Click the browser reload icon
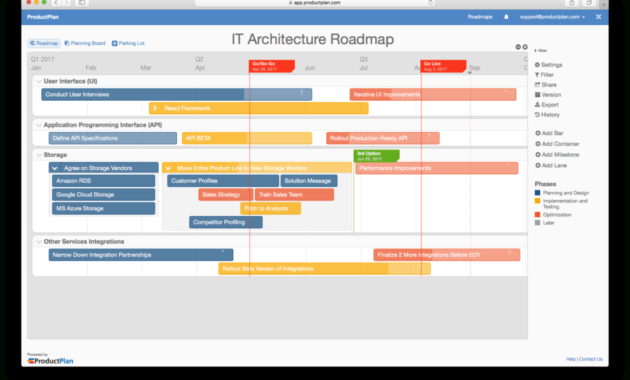The width and height of the screenshot is (630, 380). coord(430,2)
